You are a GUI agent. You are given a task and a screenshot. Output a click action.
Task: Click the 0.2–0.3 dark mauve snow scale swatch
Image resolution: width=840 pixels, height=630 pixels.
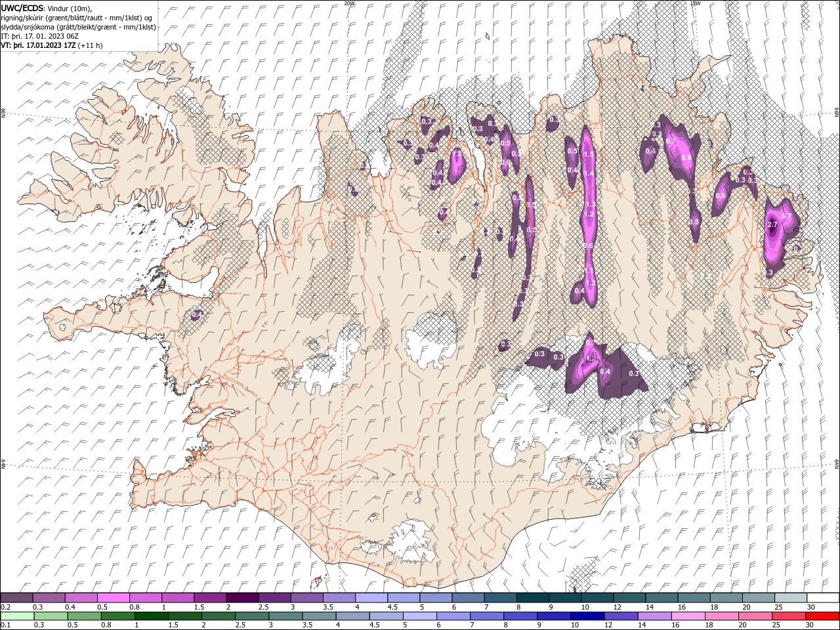point(17,598)
